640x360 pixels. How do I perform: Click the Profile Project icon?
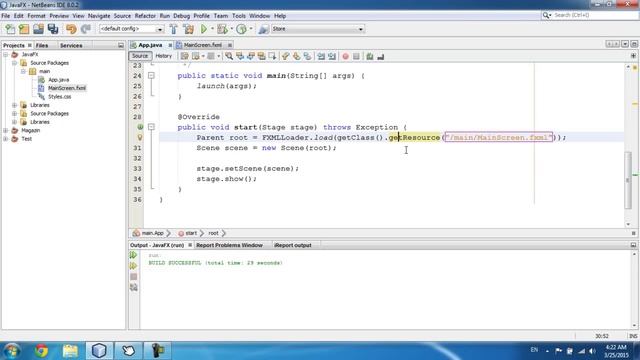coord(242,29)
